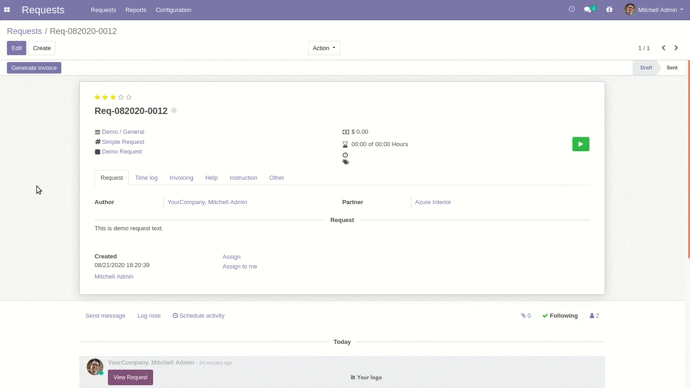Set priority to the second star
Image resolution: width=690 pixels, height=388 pixels.
pos(105,97)
